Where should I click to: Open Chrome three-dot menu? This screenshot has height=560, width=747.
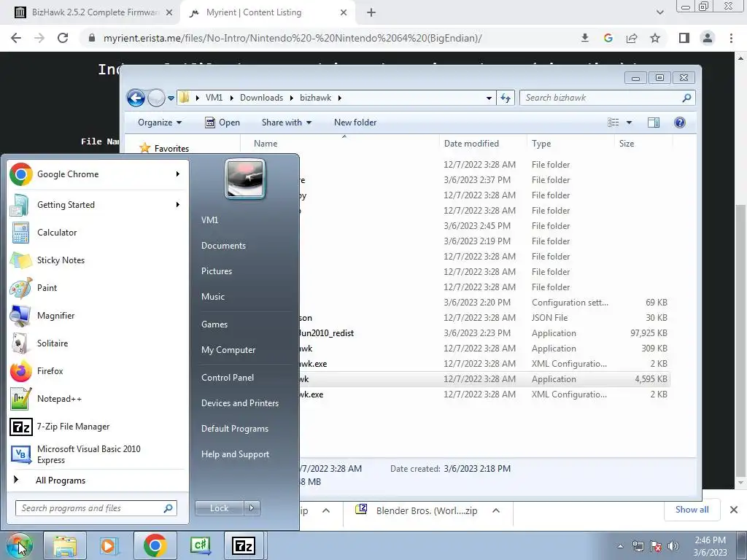(731, 38)
